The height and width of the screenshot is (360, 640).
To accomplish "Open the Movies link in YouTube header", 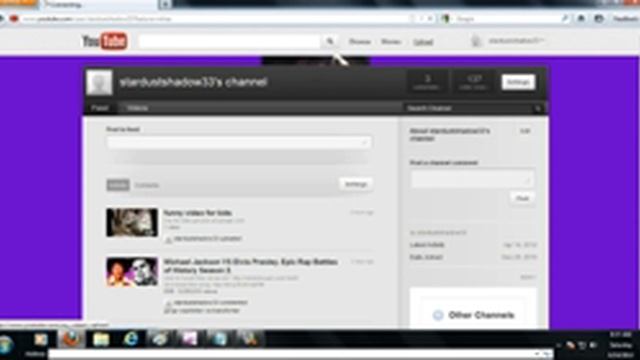I will pyautogui.click(x=391, y=42).
